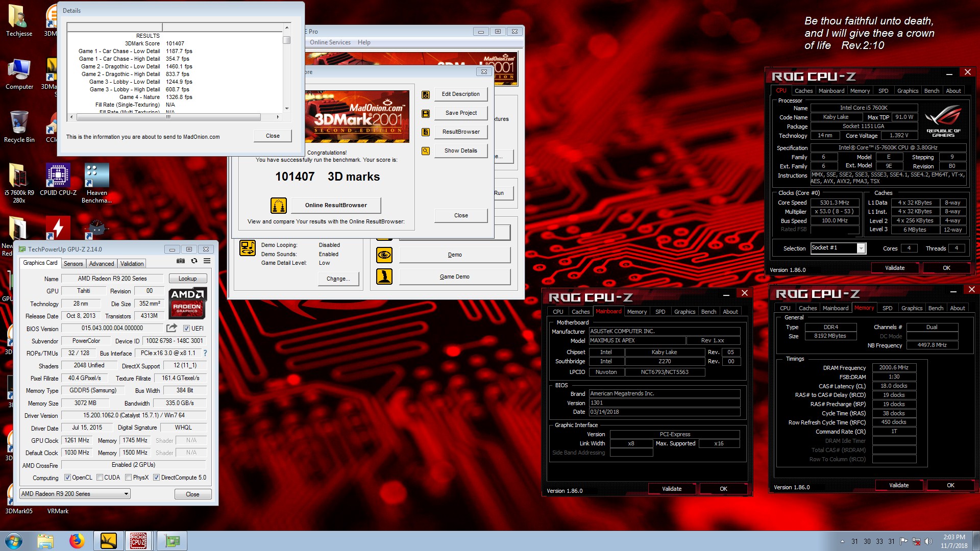The image size is (980, 551).
Task: Click the Game Demo button
Action: 454,277
